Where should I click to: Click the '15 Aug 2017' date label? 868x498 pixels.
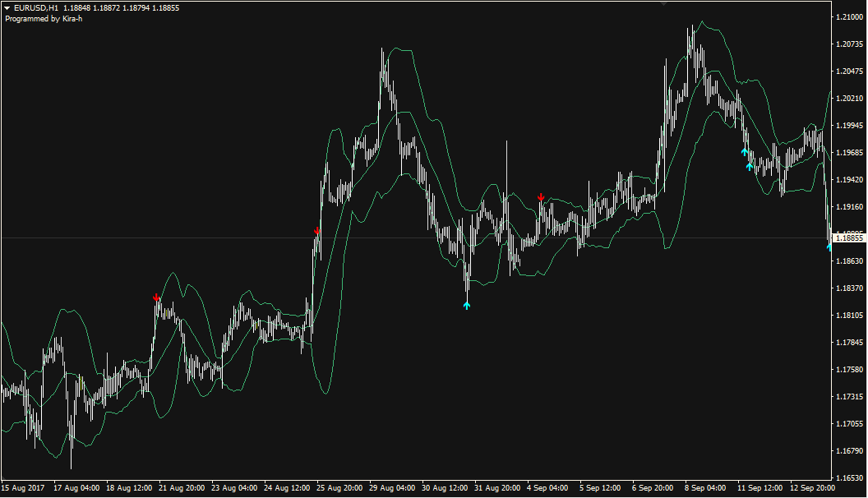click(x=25, y=488)
